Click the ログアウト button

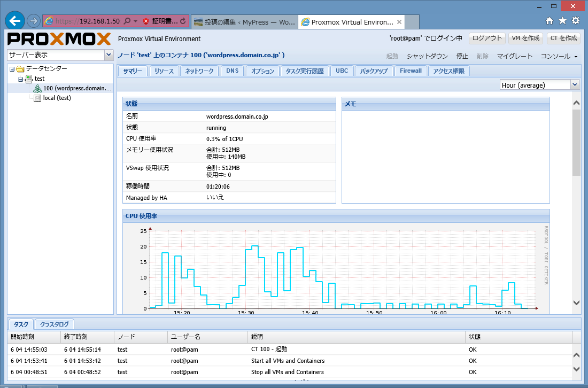click(x=487, y=38)
